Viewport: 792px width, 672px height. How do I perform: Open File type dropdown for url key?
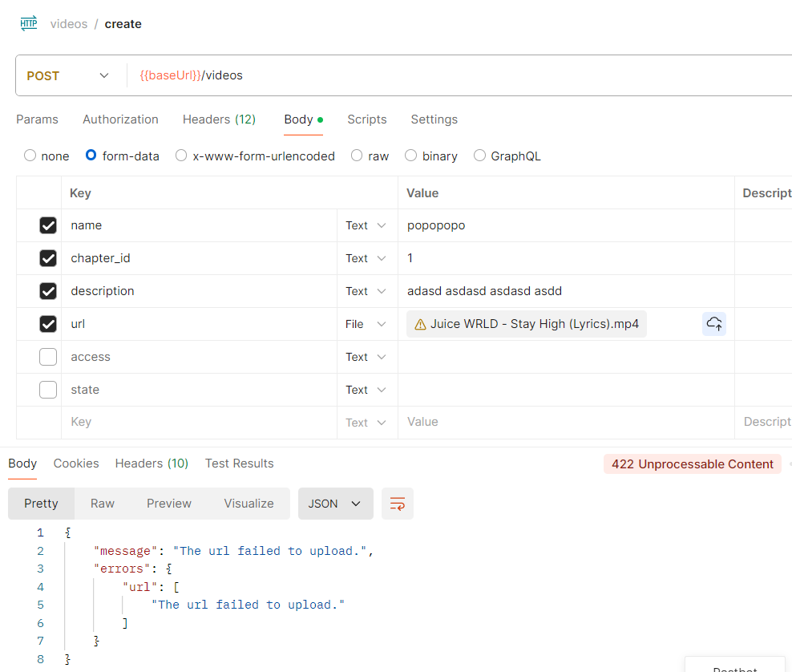(x=366, y=324)
